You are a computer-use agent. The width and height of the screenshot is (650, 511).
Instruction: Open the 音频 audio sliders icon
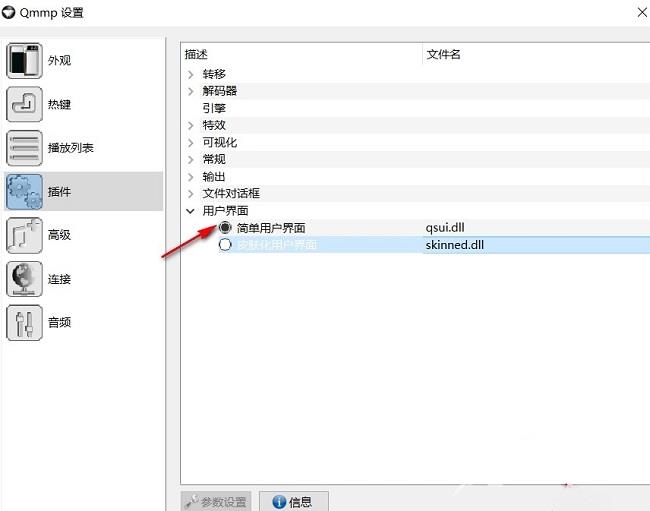25,322
